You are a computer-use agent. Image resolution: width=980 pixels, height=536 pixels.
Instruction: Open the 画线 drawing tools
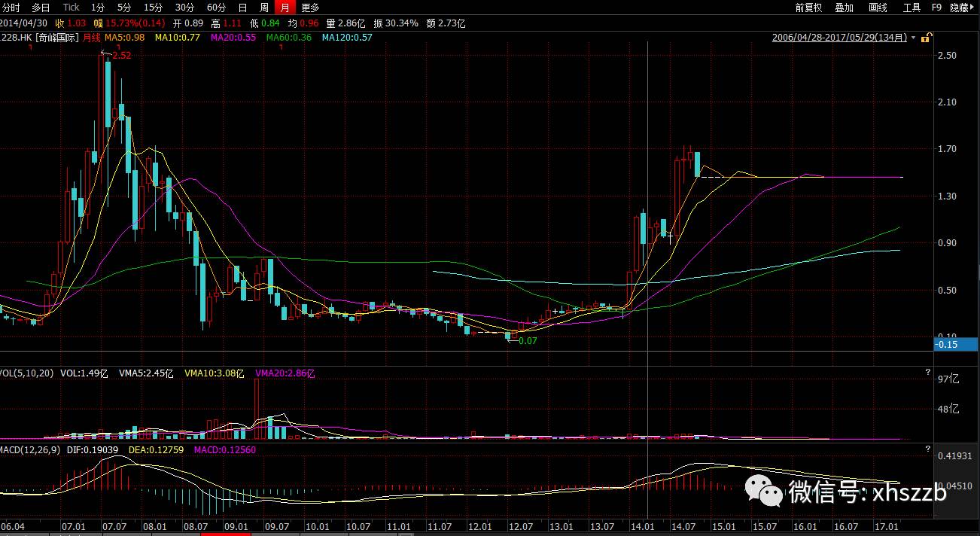(x=878, y=8)
